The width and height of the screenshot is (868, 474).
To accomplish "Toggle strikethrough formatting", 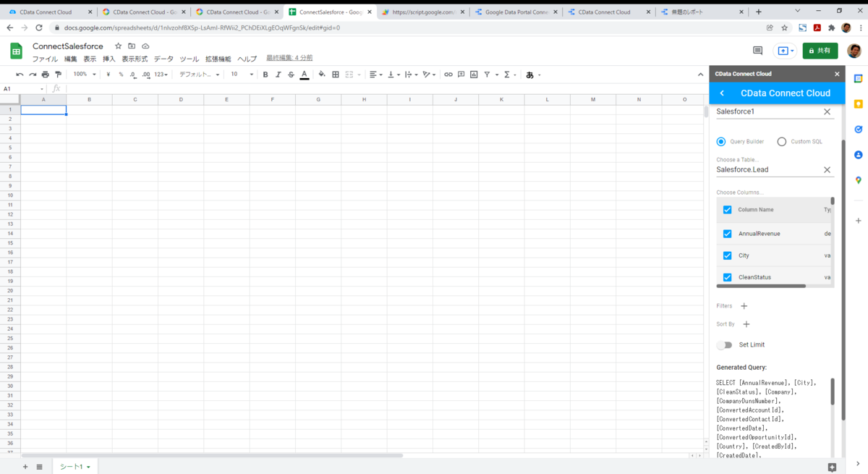I will (x=292, y=75).
